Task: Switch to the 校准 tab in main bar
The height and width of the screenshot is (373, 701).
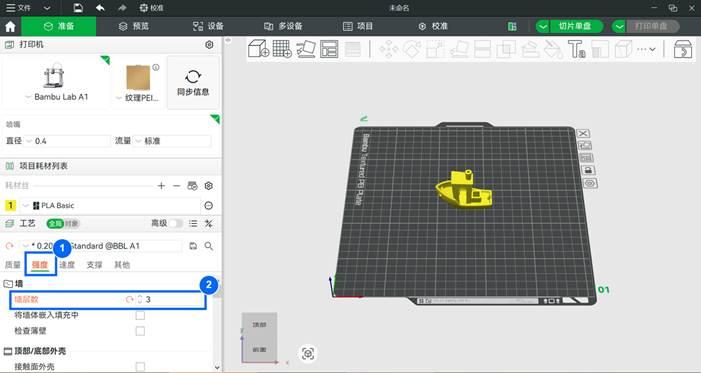Action: pyautogui.click(x=433, y=26)
